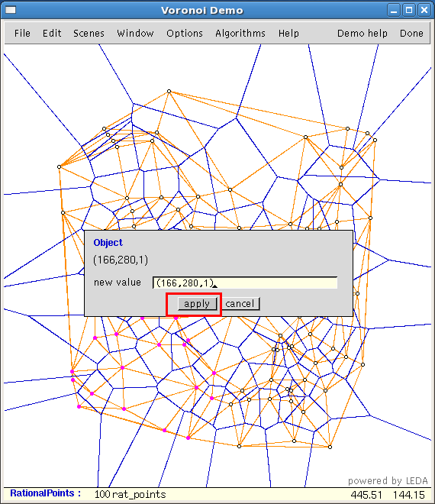The height and width of the screenshot is (504, 435).
Task: Open the Edit menu
Action: 52,33
